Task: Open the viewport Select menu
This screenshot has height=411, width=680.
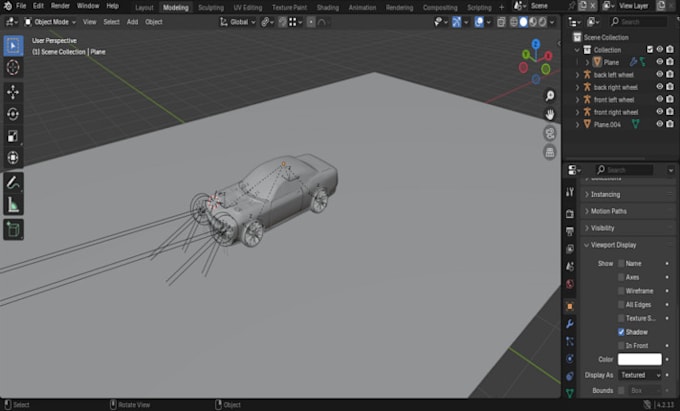Action: coord(111,22)
